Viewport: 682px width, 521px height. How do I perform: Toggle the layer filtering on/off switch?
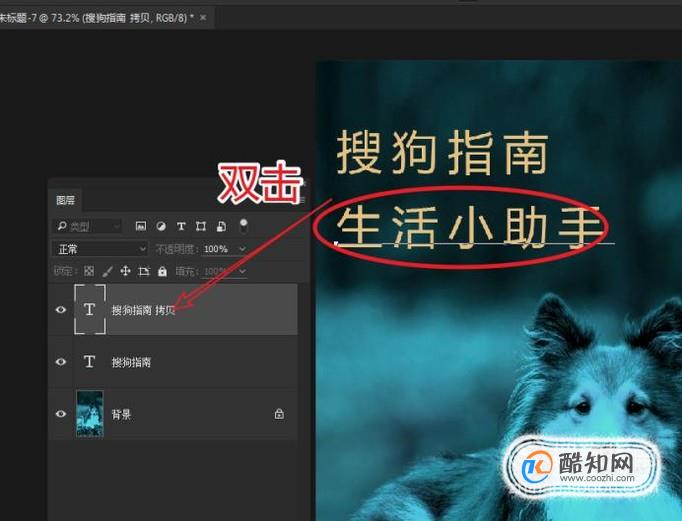[x=243, y=225]
